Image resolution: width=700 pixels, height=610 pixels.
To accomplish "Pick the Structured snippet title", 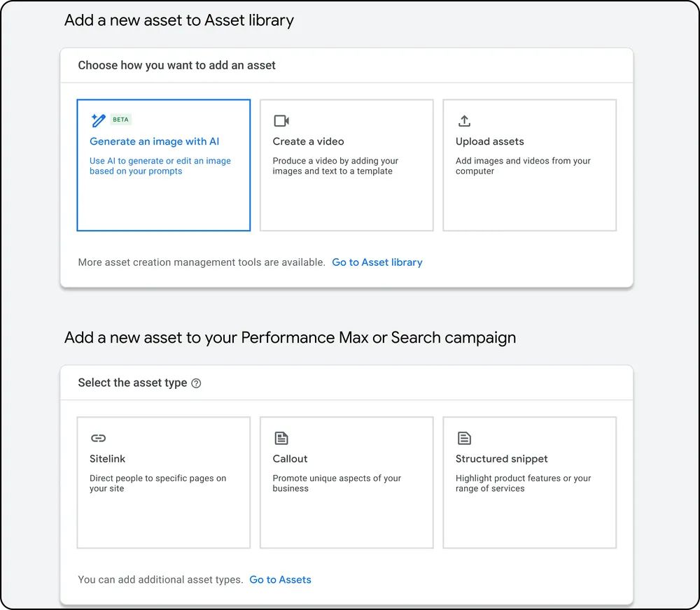I will (501, 459).
